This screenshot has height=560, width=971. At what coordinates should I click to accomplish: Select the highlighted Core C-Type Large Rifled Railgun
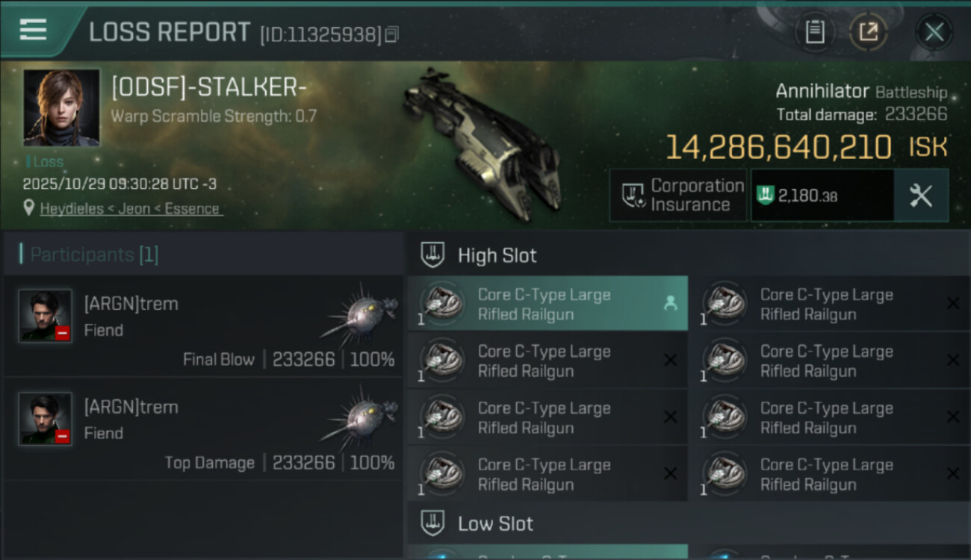(x=545, y=305)
